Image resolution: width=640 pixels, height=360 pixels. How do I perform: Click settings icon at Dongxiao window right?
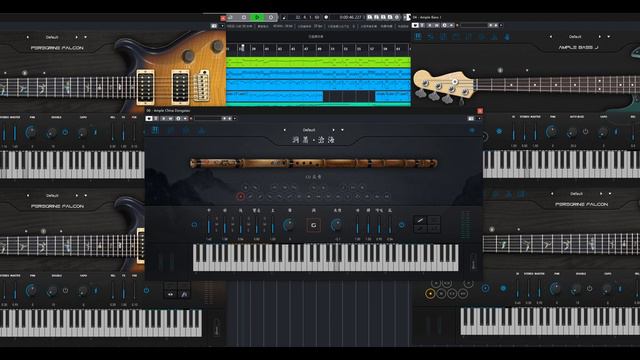[472, 130]
